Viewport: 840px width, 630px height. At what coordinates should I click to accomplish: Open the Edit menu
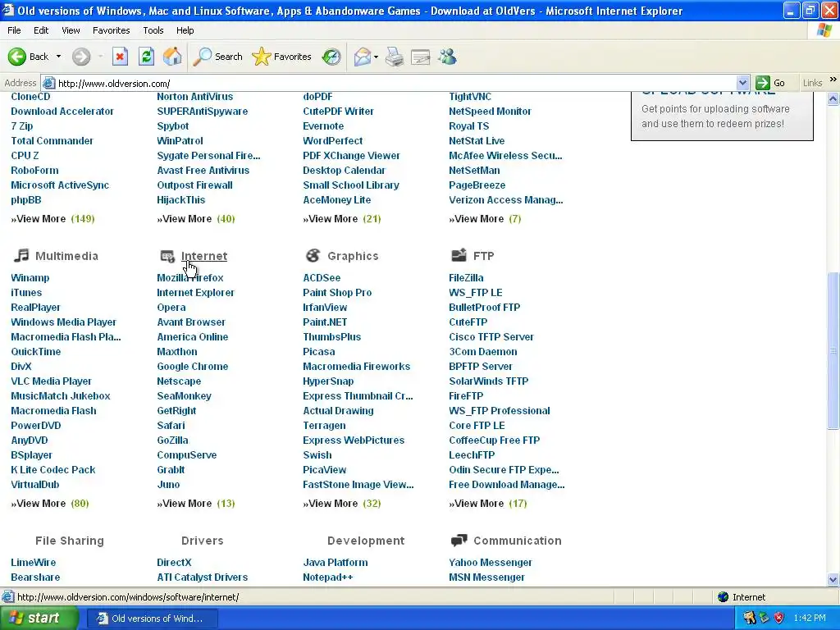41,30
